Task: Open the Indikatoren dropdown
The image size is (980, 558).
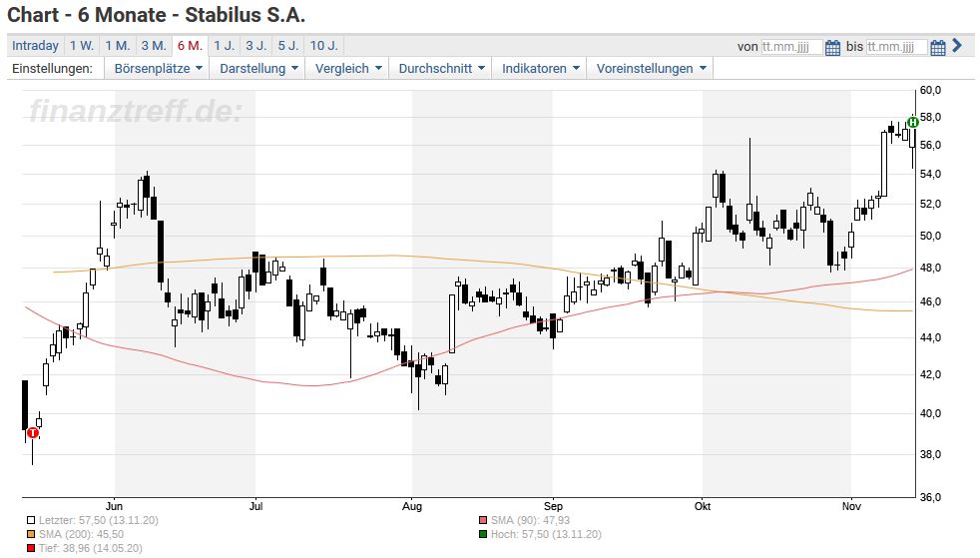Action: 540,69
